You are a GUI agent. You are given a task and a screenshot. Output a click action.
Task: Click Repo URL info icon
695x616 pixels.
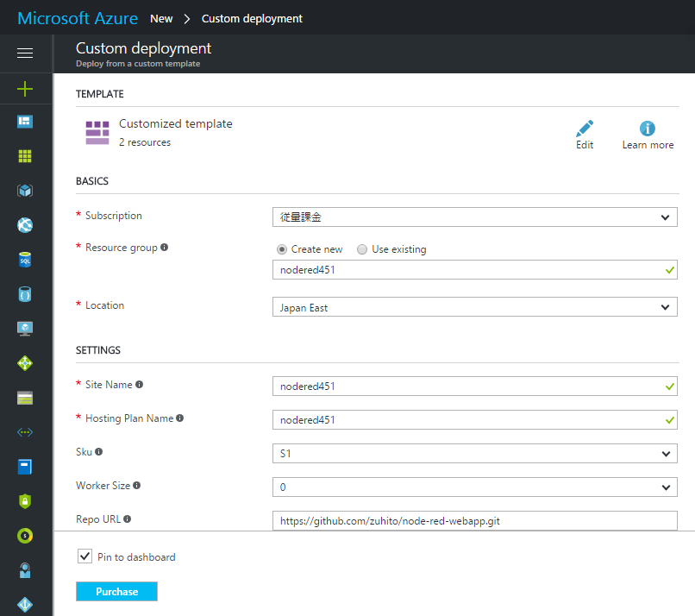(128, 519)
